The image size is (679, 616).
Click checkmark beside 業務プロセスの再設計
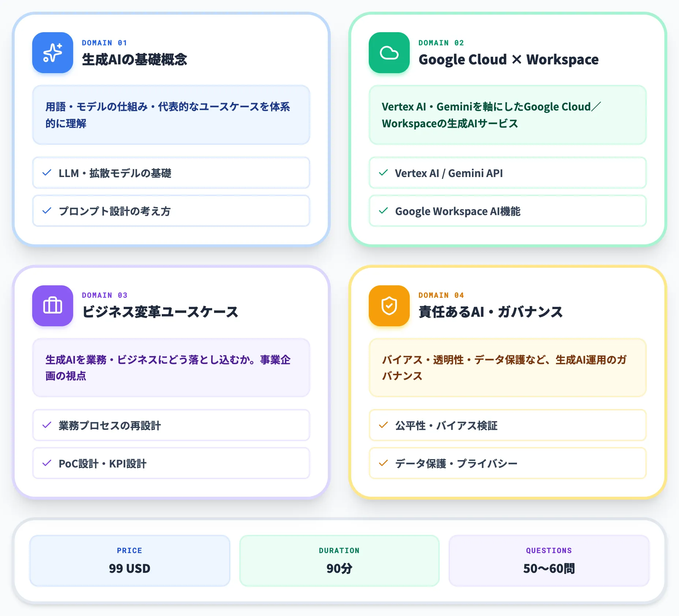[x=47, y=425]
